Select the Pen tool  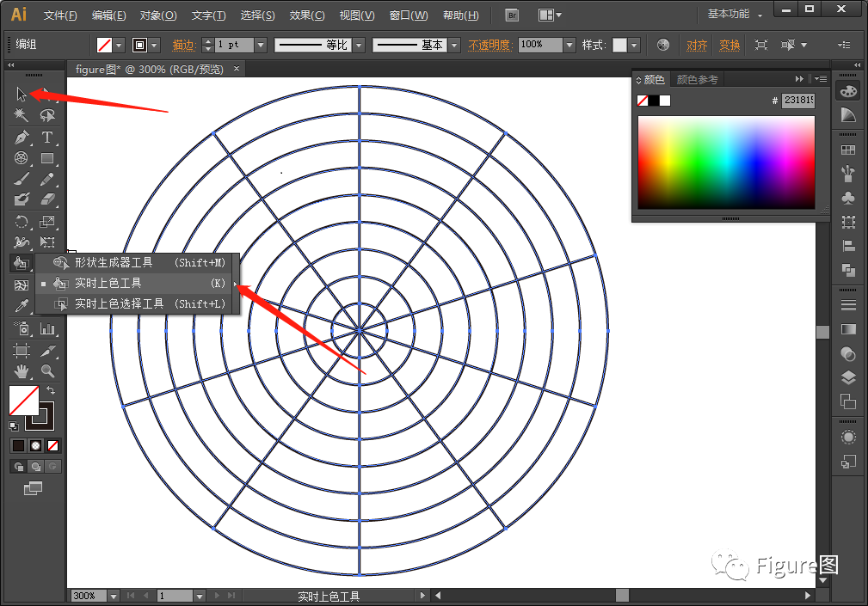tap(21, 137)
